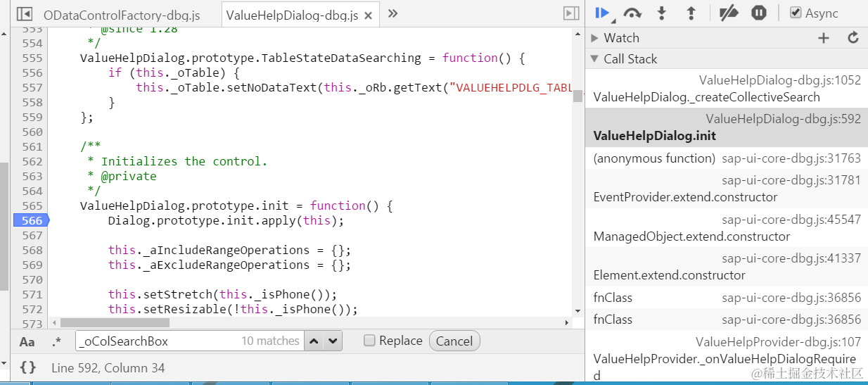
Task: Go to previous search match
Action: 314,341
